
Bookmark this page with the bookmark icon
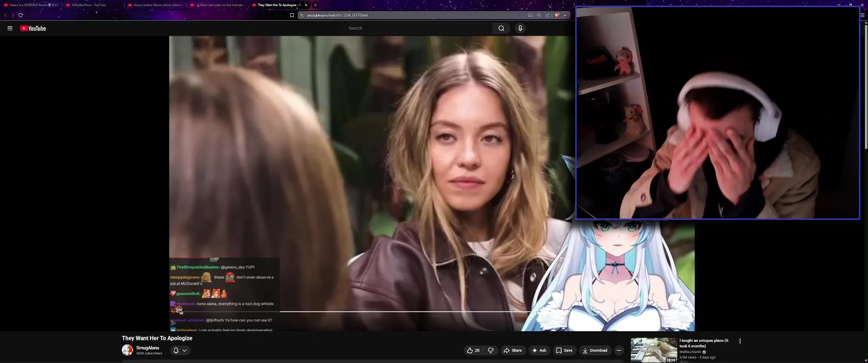tap(292, 15)
